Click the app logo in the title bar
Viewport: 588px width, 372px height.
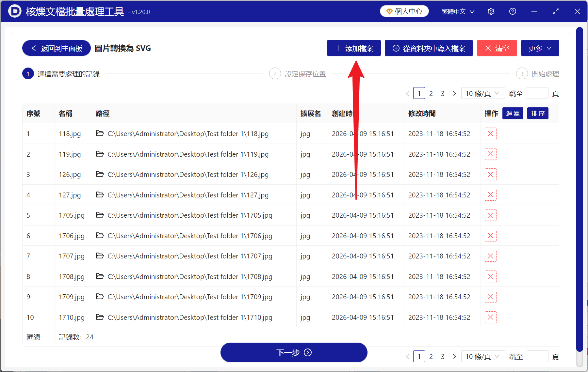coord(14,11)
